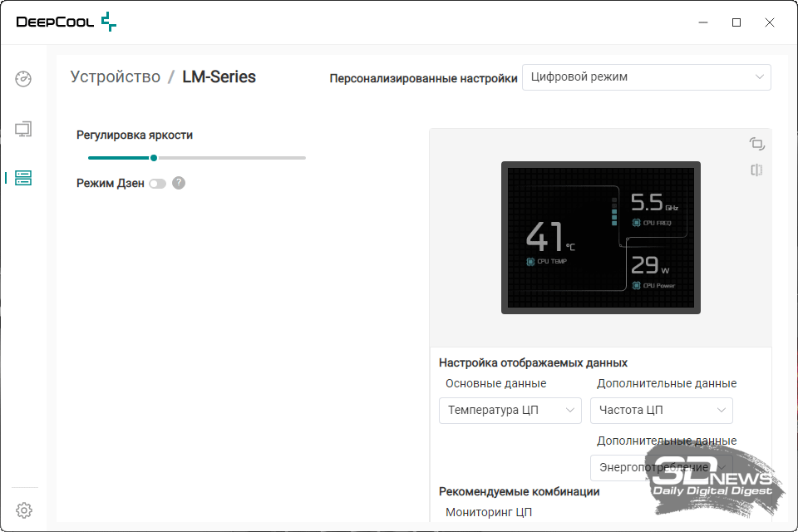The height and width of the screenshot is (532, 798).
Task: Click the brightness slider handle
Action: (154, 157)
